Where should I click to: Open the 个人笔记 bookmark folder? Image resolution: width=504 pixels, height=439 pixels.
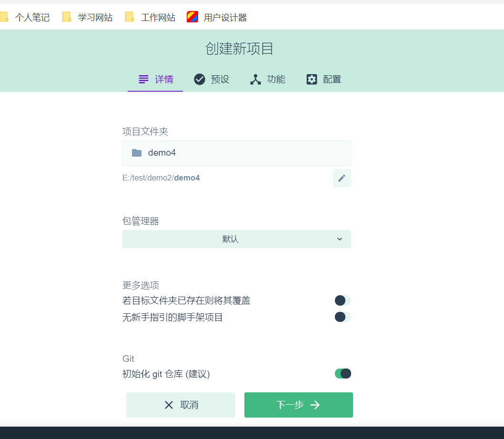click(25, 17)
